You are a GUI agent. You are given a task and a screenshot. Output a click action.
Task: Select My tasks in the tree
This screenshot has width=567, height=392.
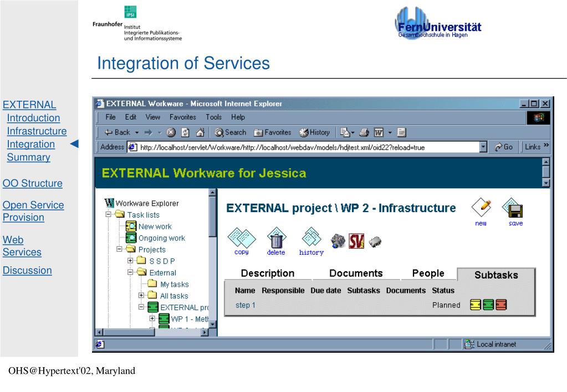click(x=174, y=285)
